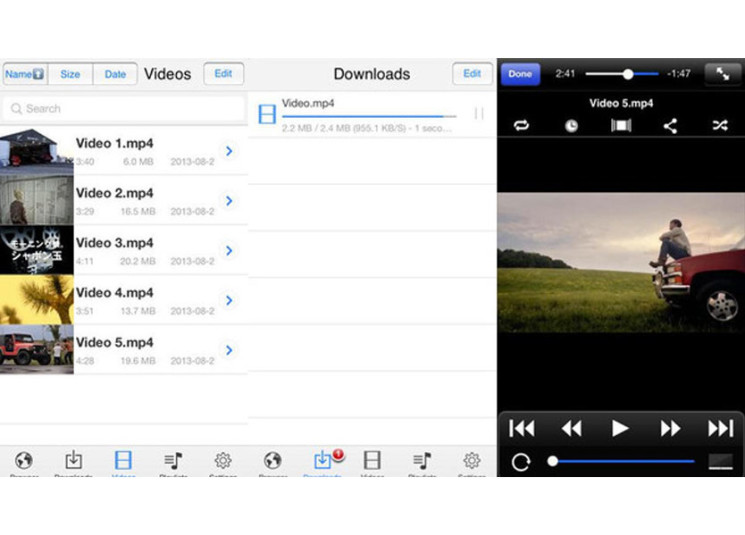The image size is (745, 535).
Task: Sort videos by Name dropdown
Action: (25, 74)
